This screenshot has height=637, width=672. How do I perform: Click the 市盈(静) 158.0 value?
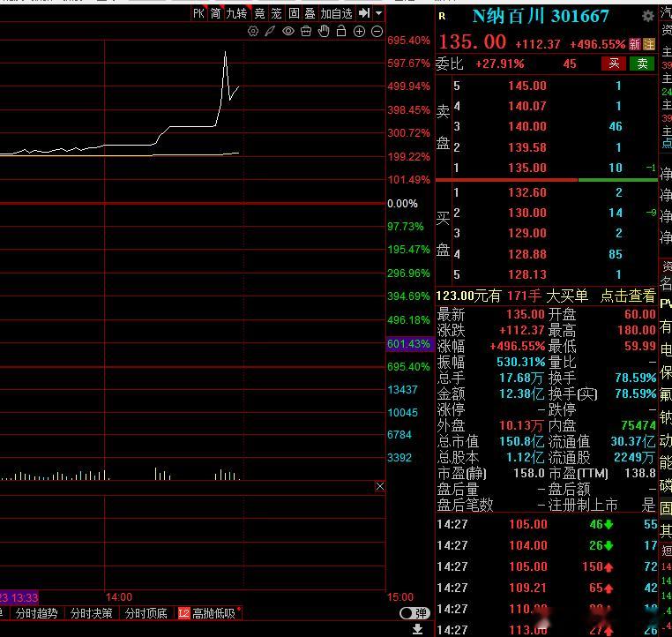coord(529,473)
